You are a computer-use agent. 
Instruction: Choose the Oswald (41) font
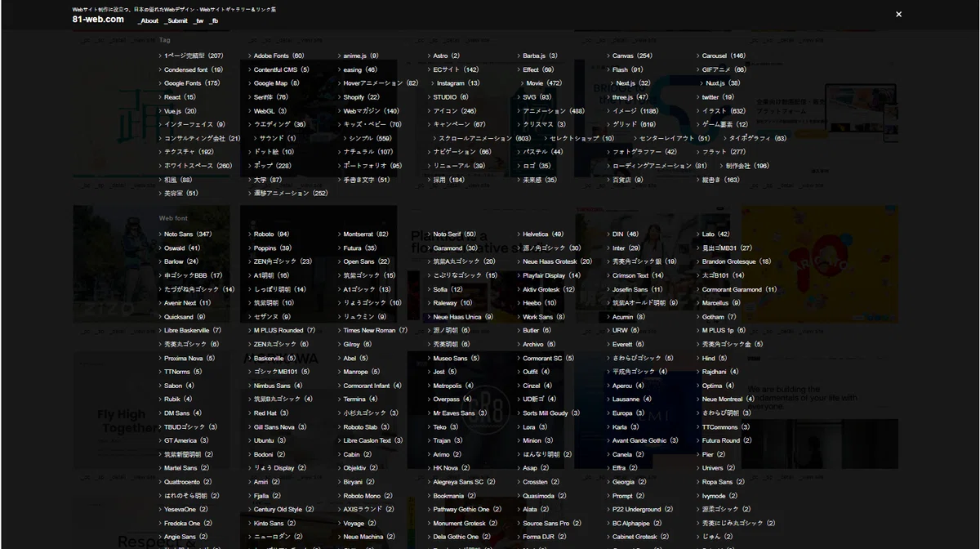181,248
